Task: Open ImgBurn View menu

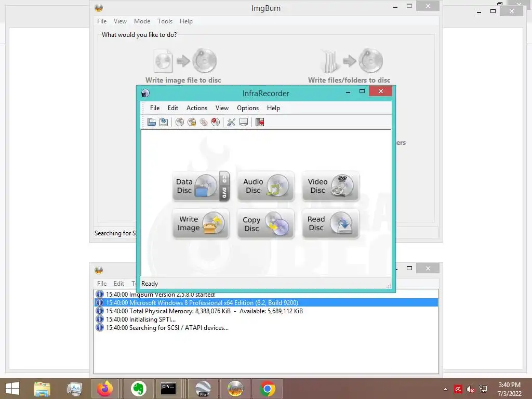Action: (x=120, y=21)
